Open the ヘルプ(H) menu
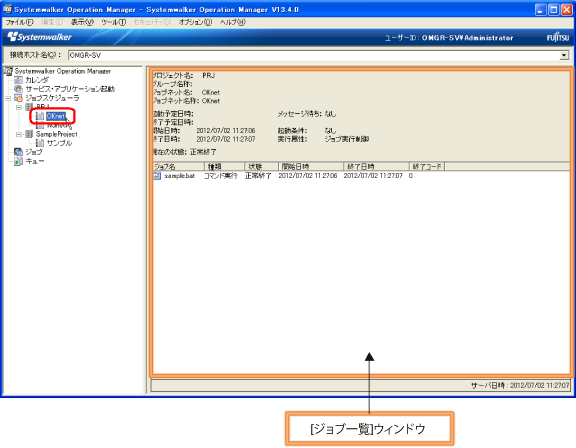 [233, 22]
